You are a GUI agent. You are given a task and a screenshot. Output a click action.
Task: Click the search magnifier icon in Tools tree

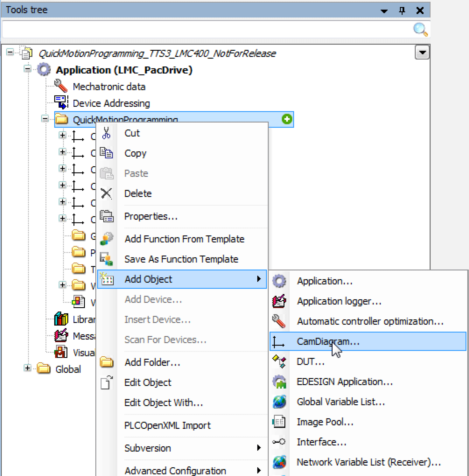tap(420, 30)
